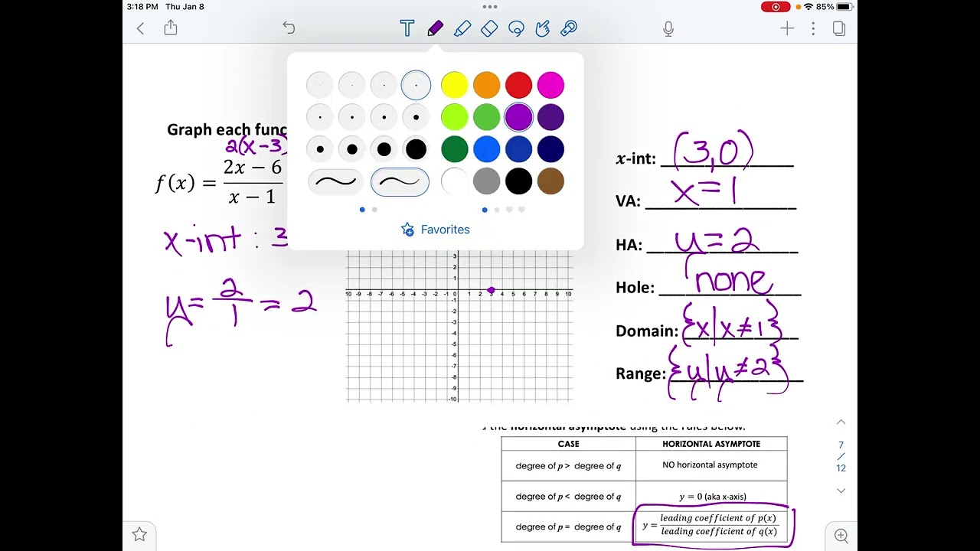Choose the gray color swatch
Screen dimensions: 980x551
pos(486,181)
